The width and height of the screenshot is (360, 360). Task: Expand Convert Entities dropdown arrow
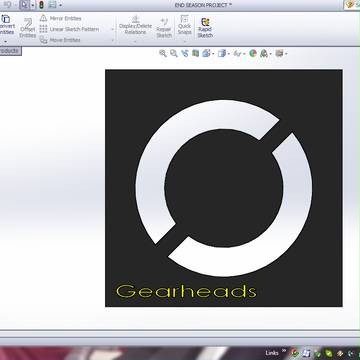tap(6, 41)
